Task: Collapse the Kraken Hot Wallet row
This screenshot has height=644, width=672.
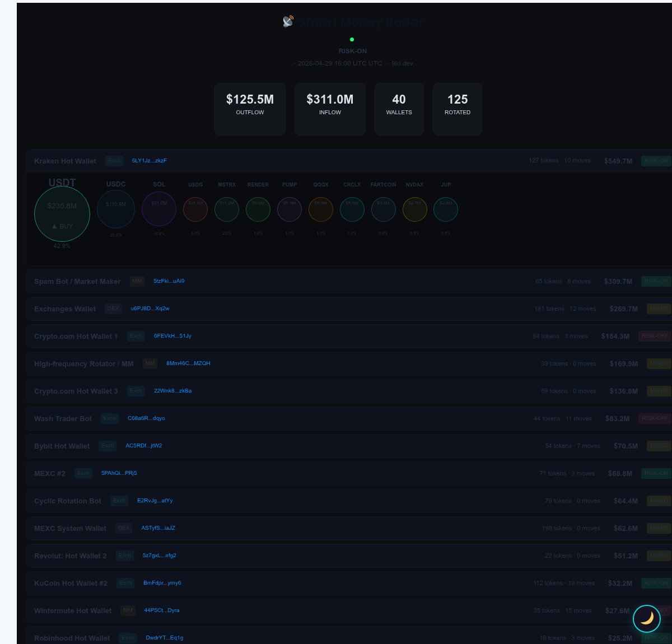Action: (348, 161)
